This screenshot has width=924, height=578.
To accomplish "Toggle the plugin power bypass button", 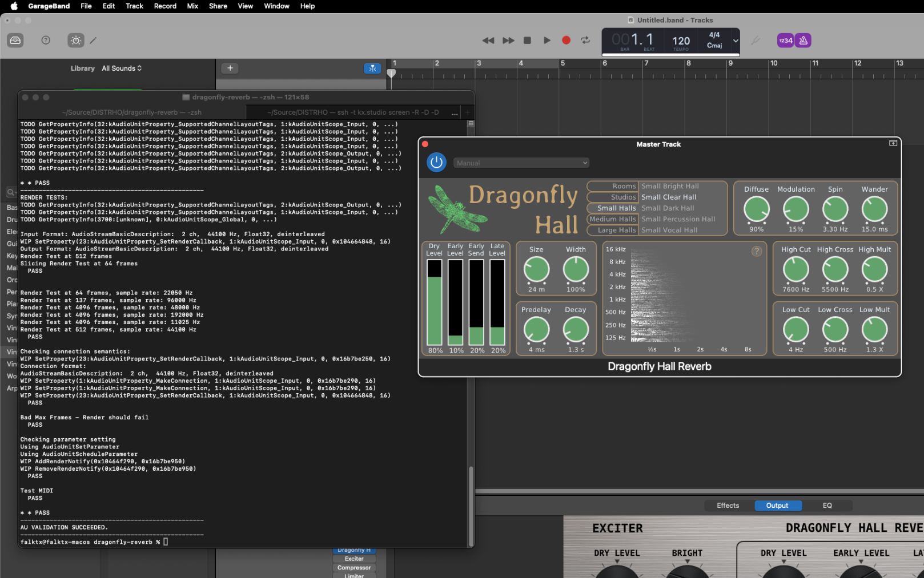I will point(436,163).
